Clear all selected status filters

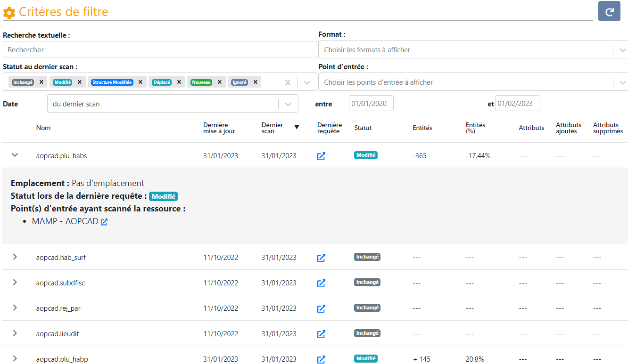(288, 82)
